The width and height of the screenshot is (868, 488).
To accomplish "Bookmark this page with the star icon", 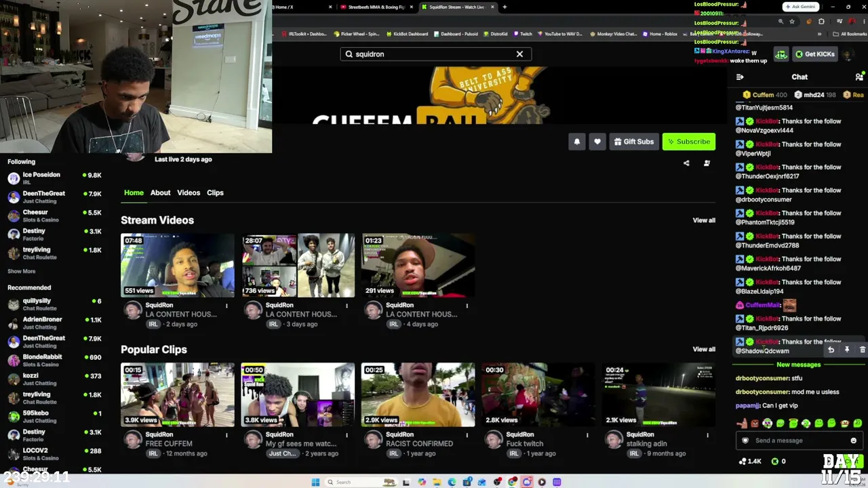I will (792, 22).
